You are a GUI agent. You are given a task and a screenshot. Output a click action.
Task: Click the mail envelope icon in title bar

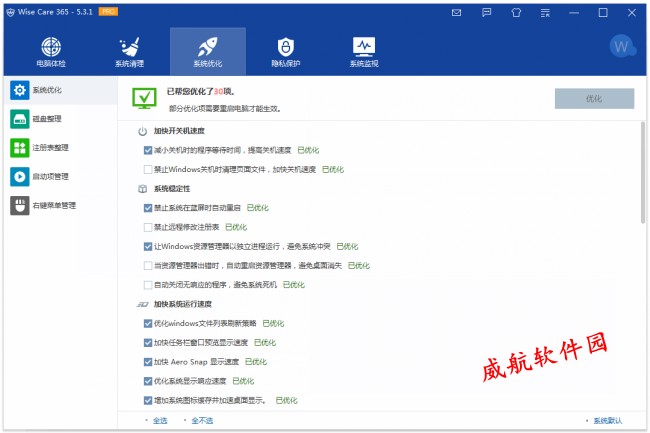456,12
